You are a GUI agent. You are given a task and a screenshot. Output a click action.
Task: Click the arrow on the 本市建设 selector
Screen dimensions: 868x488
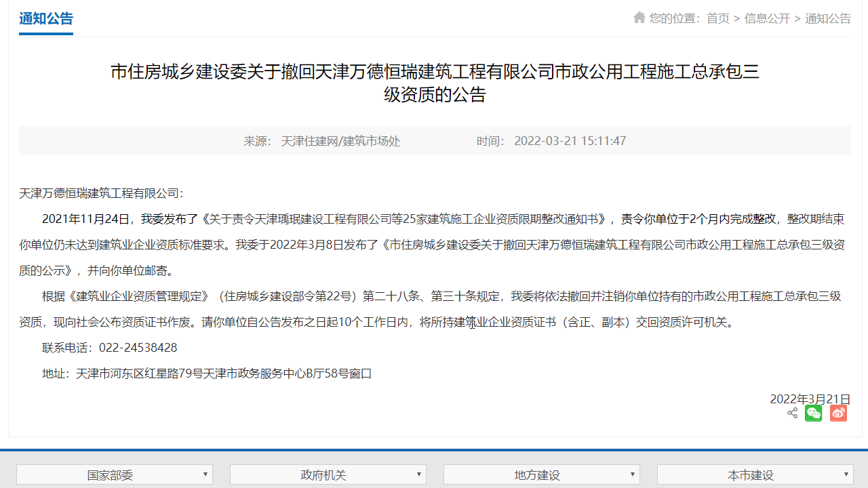847,474
